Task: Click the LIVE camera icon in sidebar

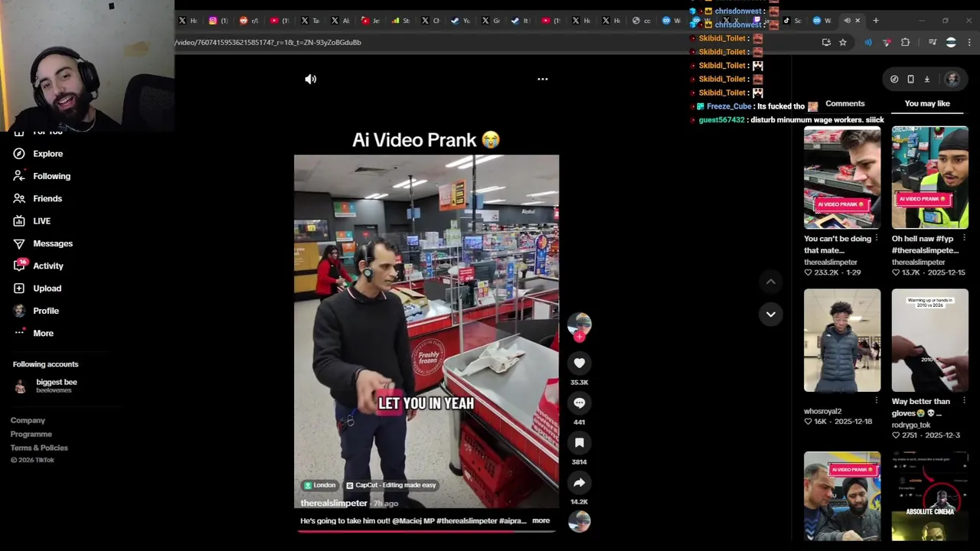Action: pyautogui.click(x=19, y=221)
